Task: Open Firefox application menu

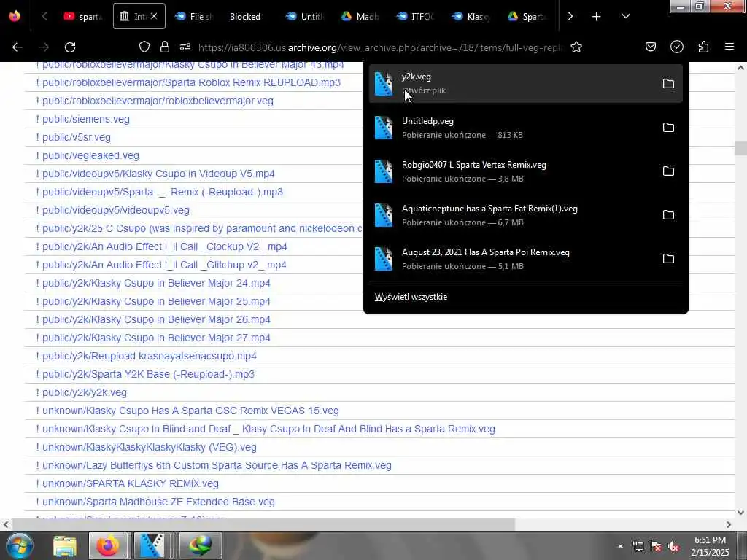Action: (729, 47)
